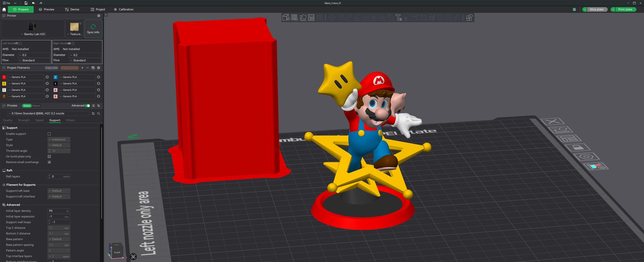This screenshot has width=644, height=262.
Task: Open the yellow filament 3 color swatch
Action: (x=4, y=83)
